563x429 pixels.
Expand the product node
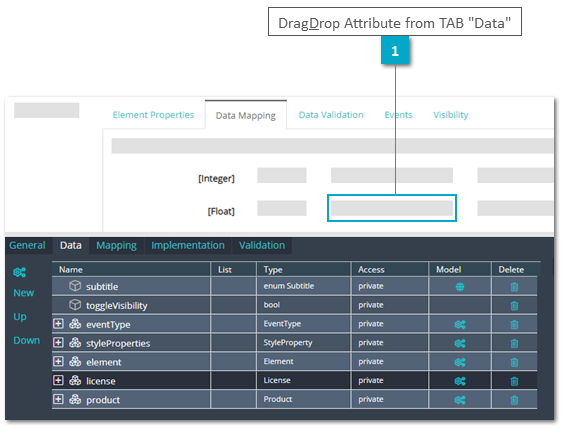[58, 399]
